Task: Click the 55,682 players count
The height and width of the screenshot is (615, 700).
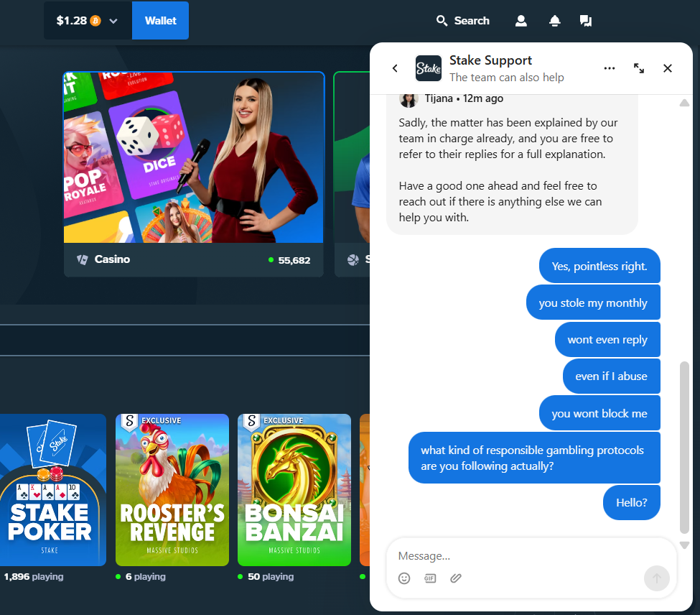Action: (294, 260)
